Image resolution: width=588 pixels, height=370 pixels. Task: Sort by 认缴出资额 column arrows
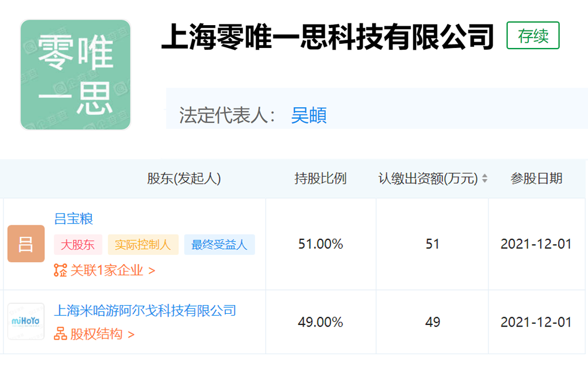pyautogui.click(x=484, y=178)
